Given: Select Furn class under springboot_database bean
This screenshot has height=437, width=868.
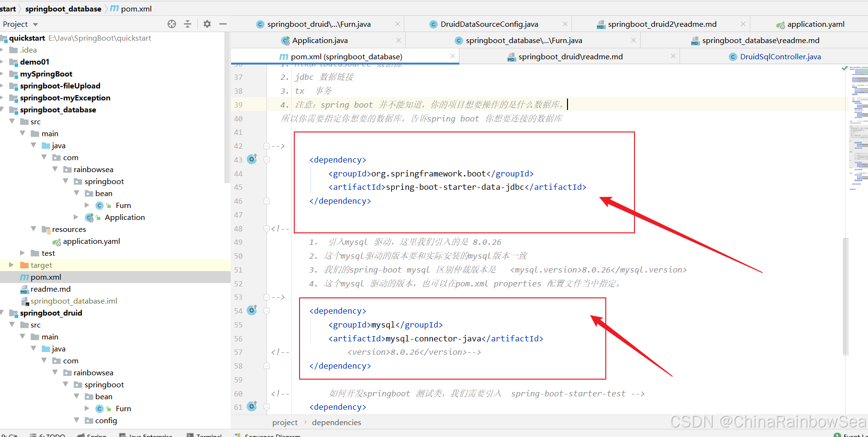Looking at the screenshot, I should tap(123, 205).
